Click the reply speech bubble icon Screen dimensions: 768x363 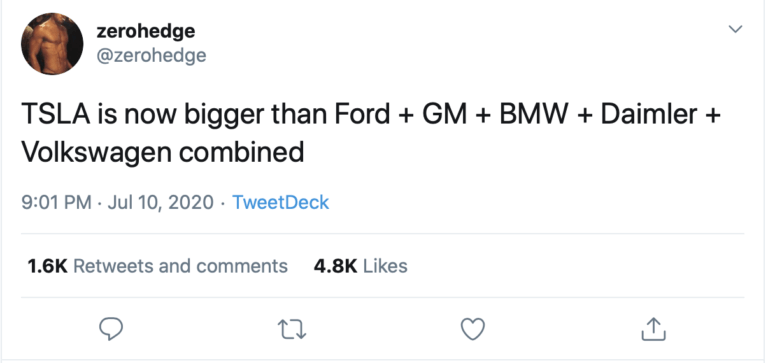[x=111, y=328]
